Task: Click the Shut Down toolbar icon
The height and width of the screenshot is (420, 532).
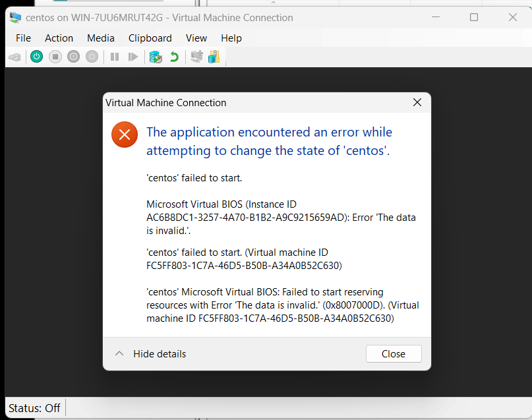Action: pos(73,56)
